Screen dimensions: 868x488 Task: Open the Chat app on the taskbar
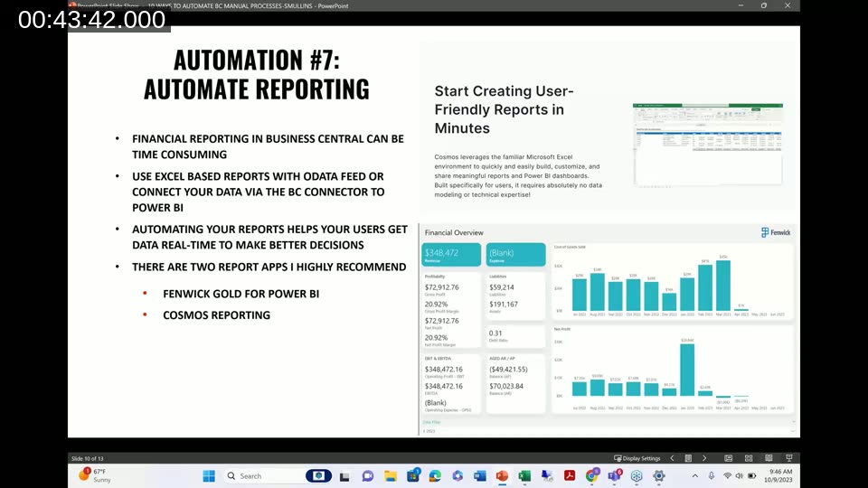[368, 476]
